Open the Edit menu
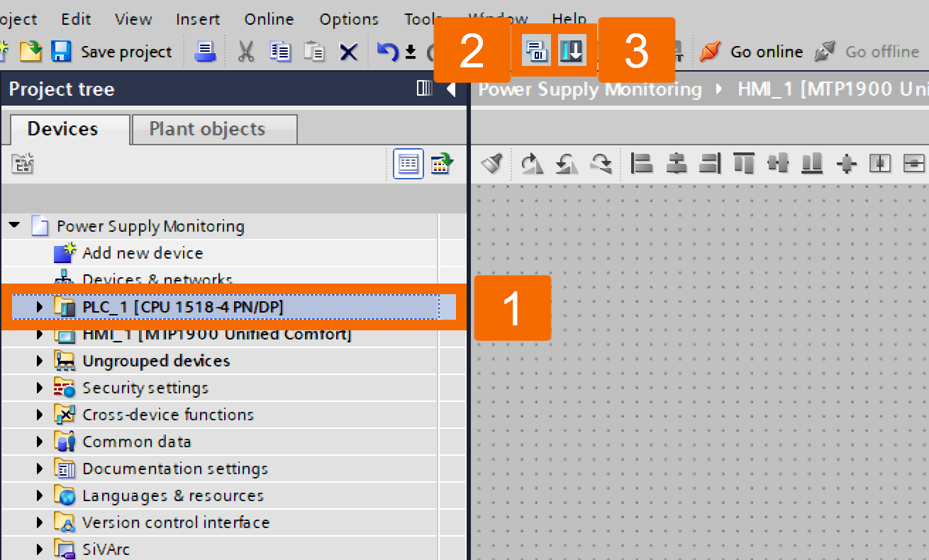Screen dimensions: 929x560 [x=76, y=19]
